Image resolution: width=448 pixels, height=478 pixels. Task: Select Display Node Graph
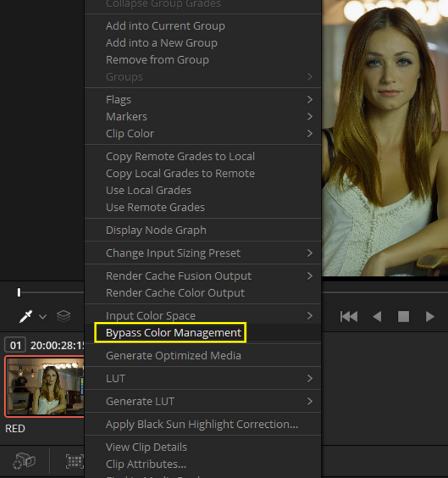pyautogui.click(x=202, y=230)
